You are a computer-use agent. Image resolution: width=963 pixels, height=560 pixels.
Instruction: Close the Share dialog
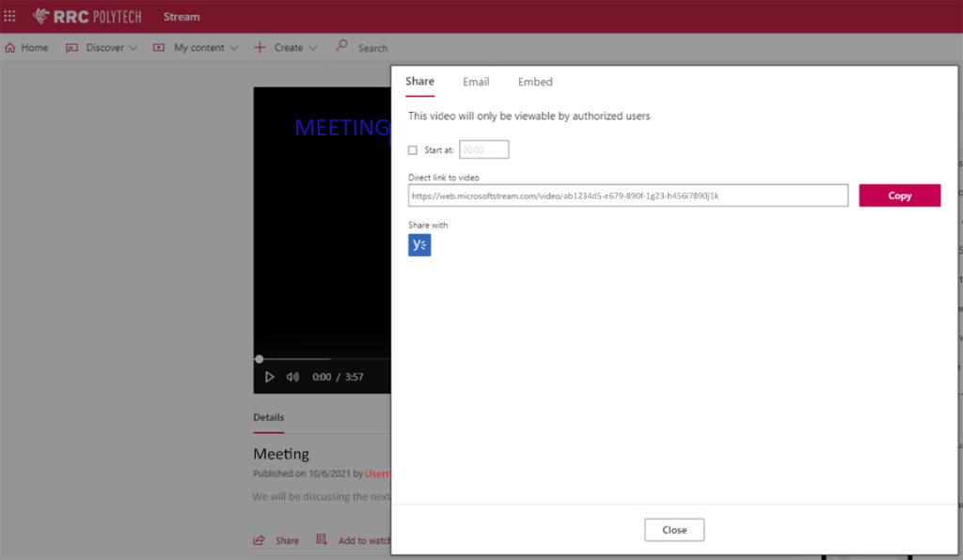673,529
